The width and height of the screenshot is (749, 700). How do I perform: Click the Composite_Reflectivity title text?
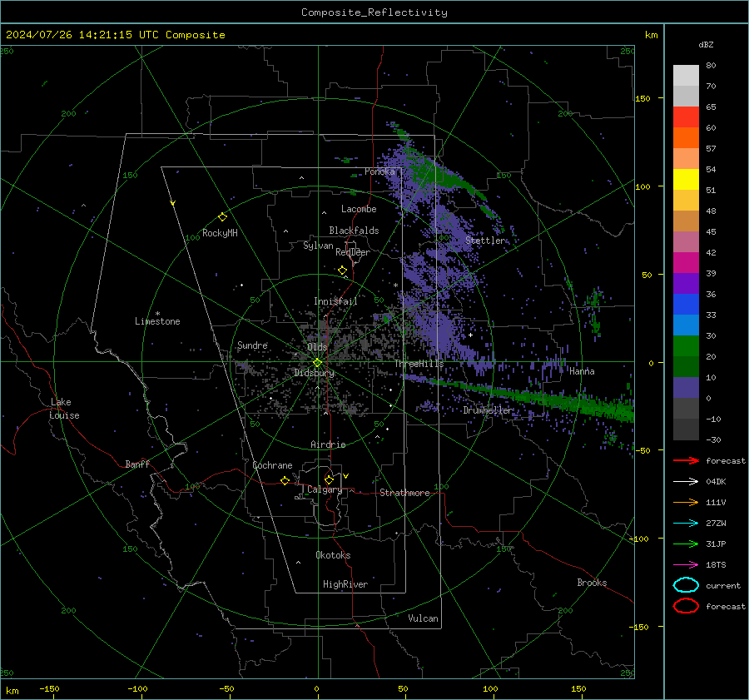(374, 12)
